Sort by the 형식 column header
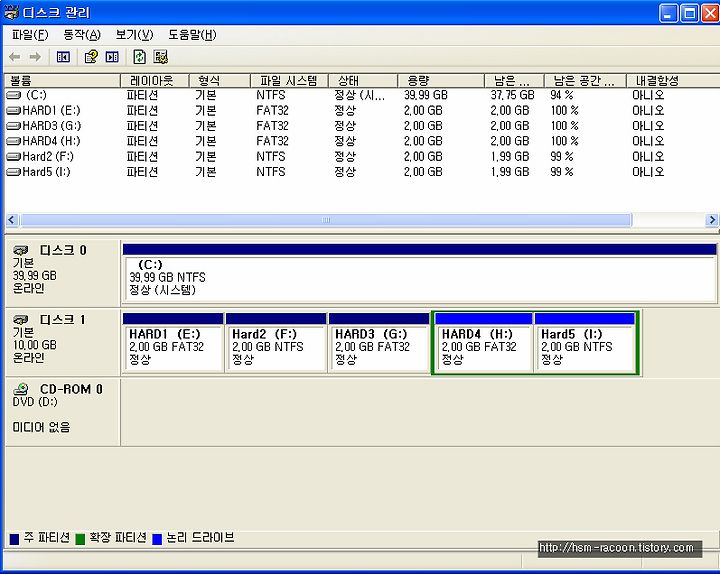This screenshot has width=720, height=574. 220,81
